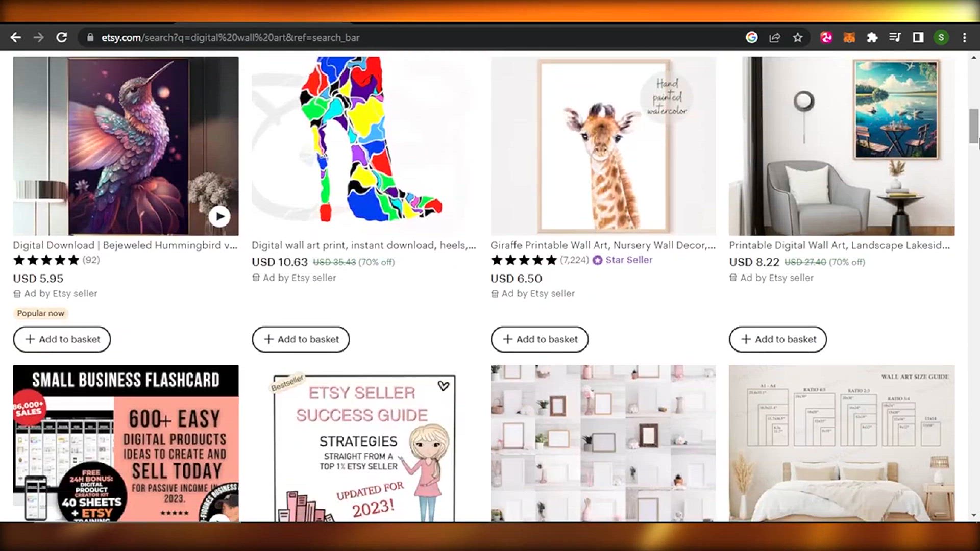Open the Extensions puzzle menu
This screenshot has width=980, height=551.
click(872, 37)
